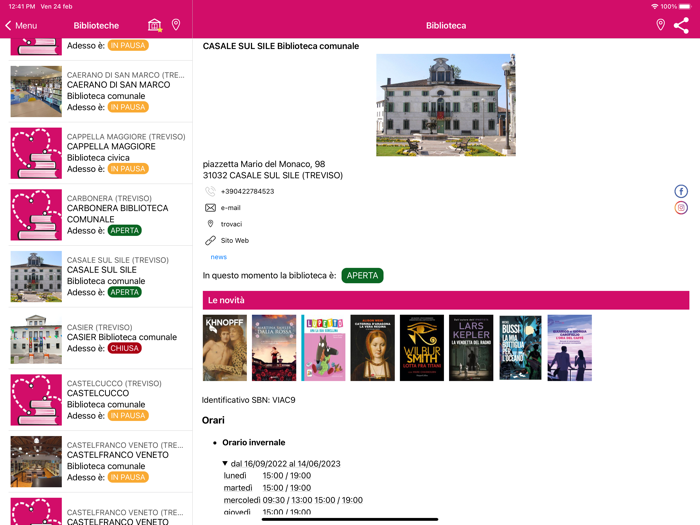Open the Bussi book cover
The width and height of the screenshot is (700, 525).
520,348
